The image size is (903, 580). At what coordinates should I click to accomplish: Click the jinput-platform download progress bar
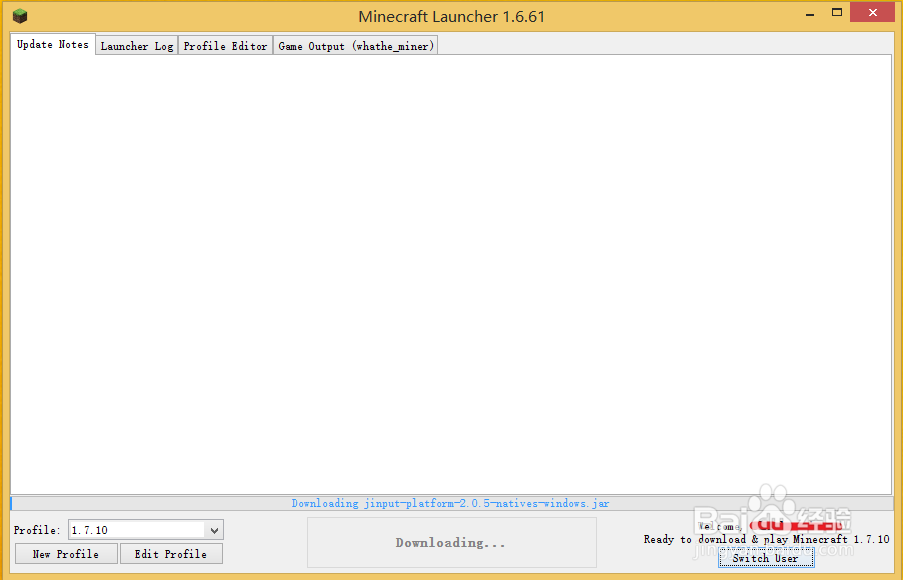[452, 503]
